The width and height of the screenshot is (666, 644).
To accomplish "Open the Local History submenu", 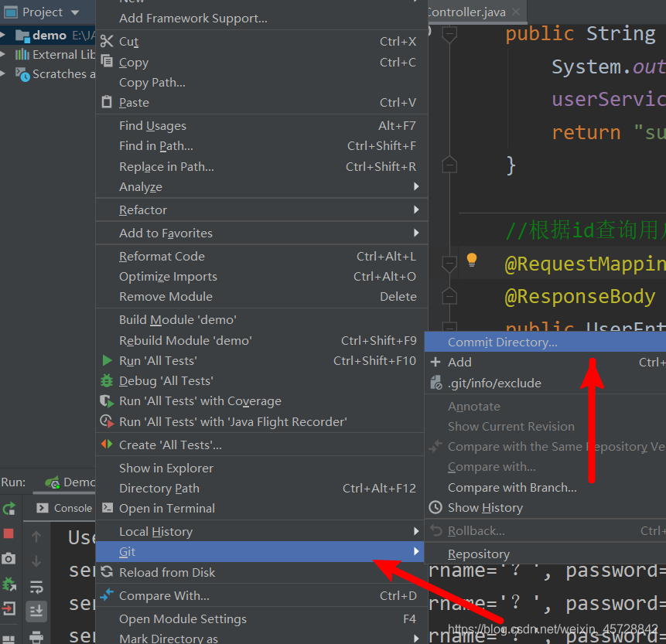I will pyautogui.click(x=261, y=531).
